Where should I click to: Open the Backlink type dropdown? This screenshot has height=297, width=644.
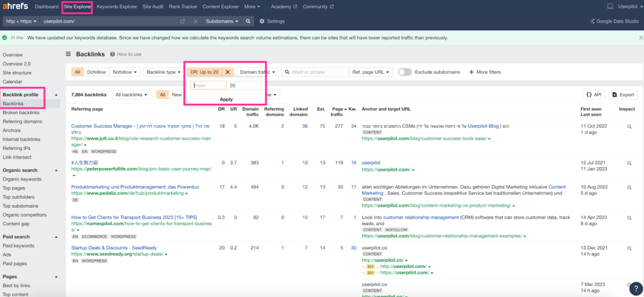pos(164,72)
